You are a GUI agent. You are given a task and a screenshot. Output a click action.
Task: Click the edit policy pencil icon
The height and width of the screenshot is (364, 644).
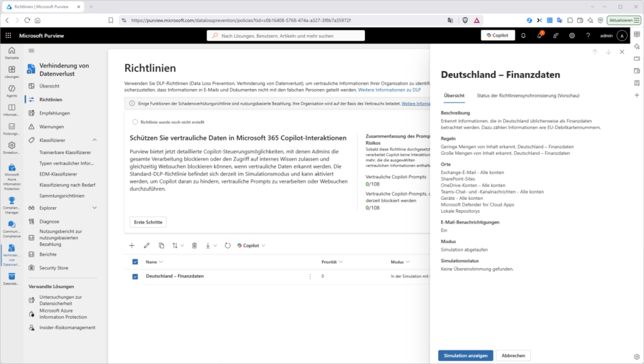coord(147,246)
